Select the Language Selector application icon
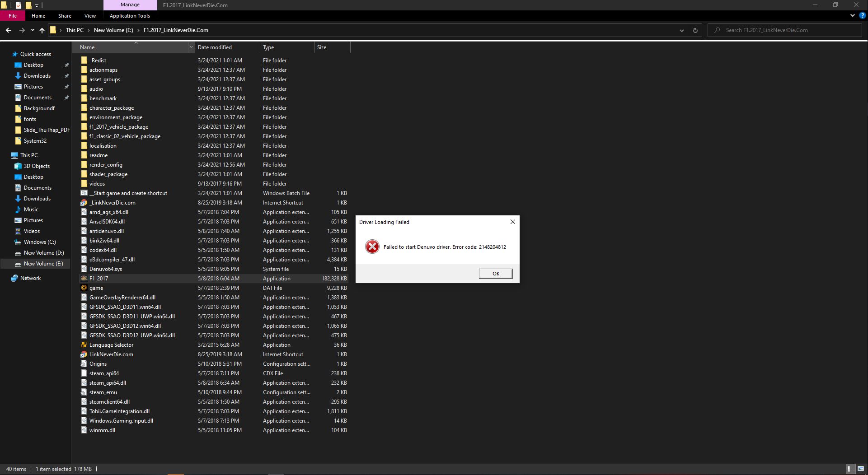 84,345
